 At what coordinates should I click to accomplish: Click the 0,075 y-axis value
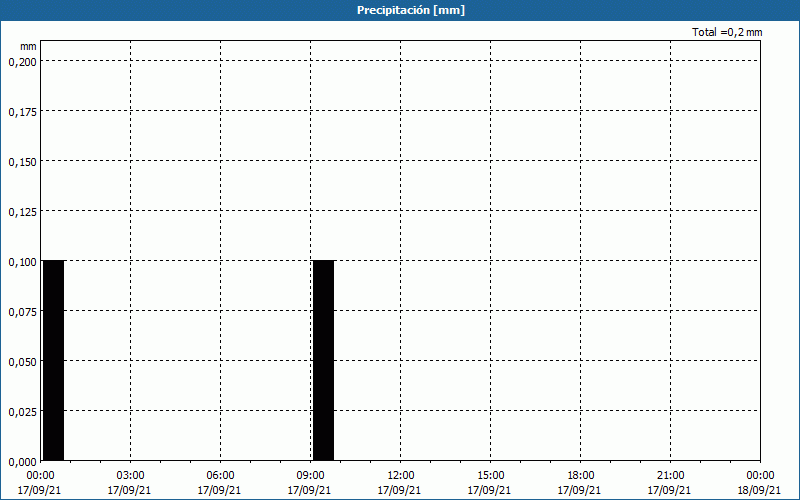coord(22,311)
